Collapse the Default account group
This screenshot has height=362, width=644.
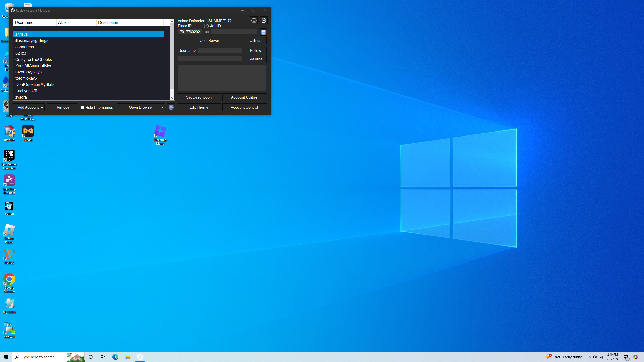(x=167, y=28)
